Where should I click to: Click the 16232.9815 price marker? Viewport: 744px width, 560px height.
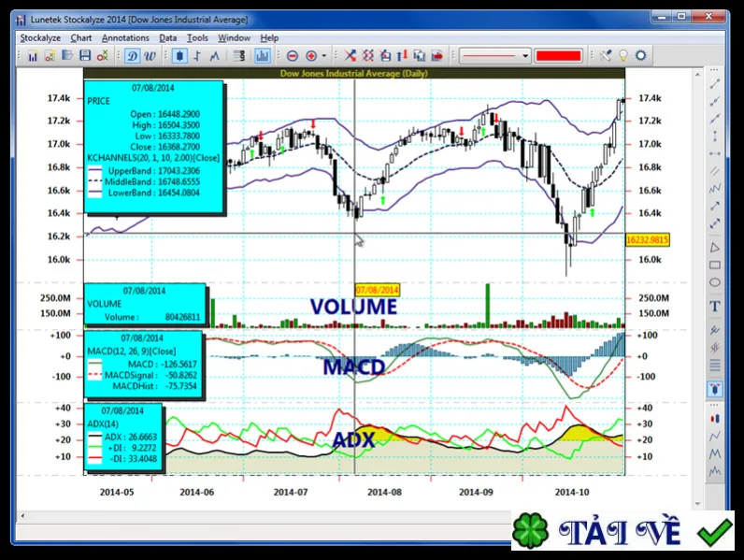coord(647,240)
